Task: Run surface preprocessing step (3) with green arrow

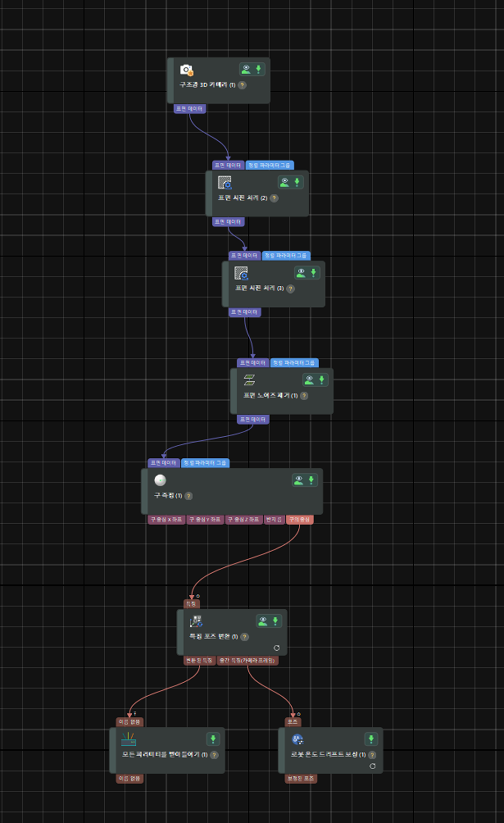Action: pyautogui.click(x=313, y=273)
